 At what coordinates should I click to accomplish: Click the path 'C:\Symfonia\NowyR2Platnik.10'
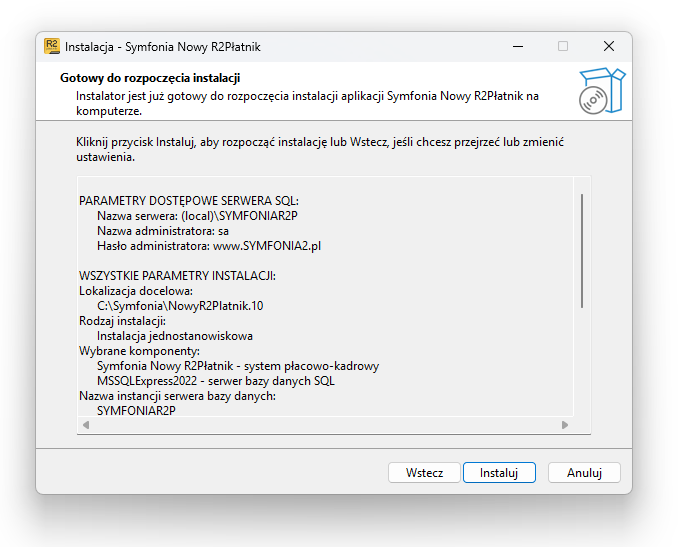(180, 306)
